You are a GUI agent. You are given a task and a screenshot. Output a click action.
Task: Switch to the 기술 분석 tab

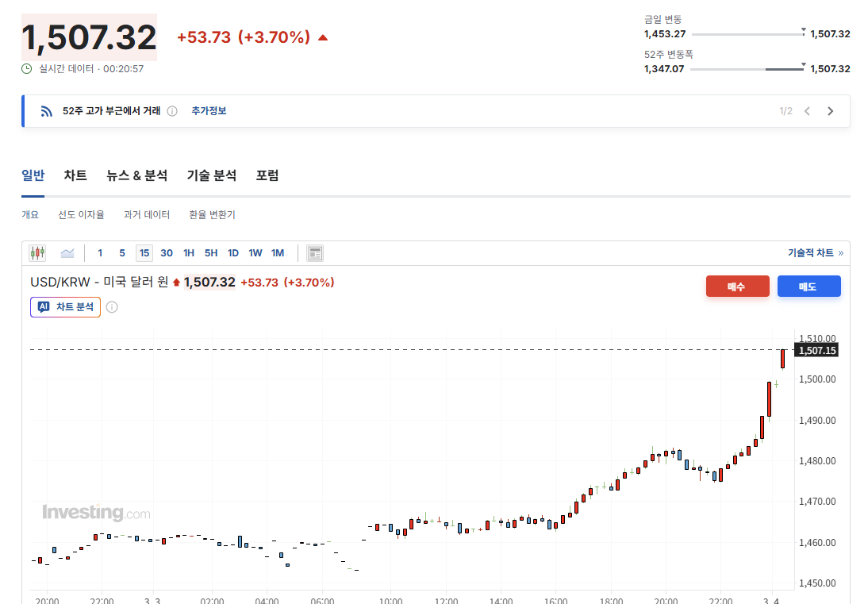point(211,175)
